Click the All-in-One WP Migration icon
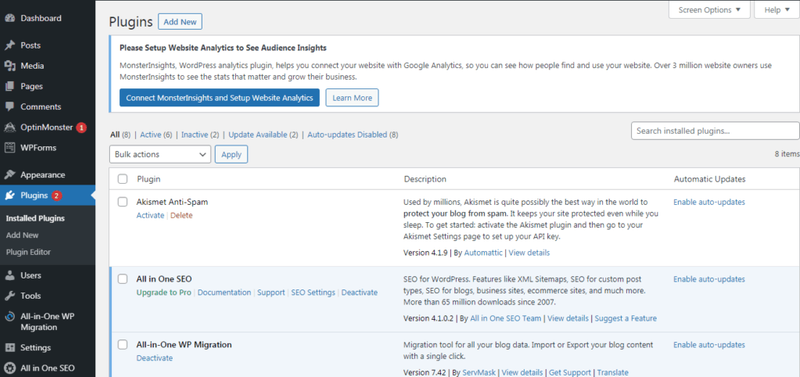This screenshot has height=377, width=800. click(x=10, y=316)
